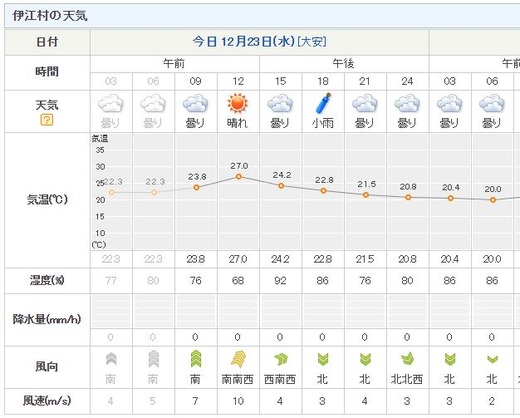The width and height of the screenshot is (520, 418).
Task: Click the 18 o'clock time cell
Action: coord(323,81)
